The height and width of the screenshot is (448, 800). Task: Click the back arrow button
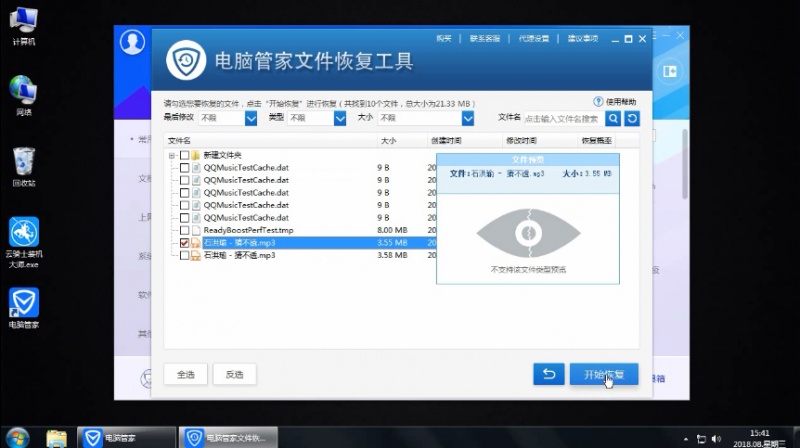click(x=548, y=374)
